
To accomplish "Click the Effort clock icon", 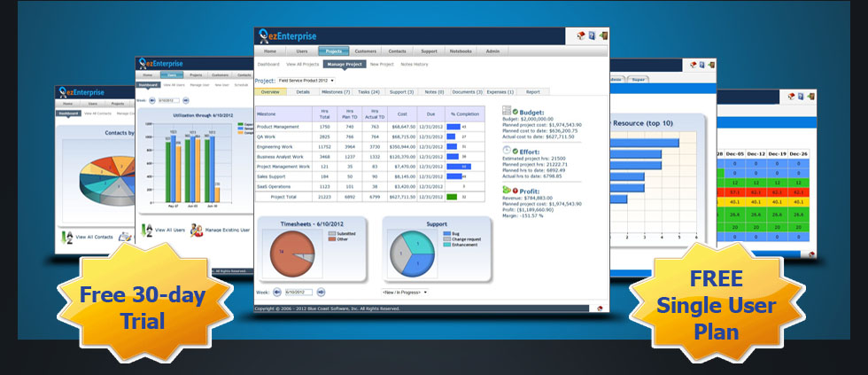I will coord(507,150).
